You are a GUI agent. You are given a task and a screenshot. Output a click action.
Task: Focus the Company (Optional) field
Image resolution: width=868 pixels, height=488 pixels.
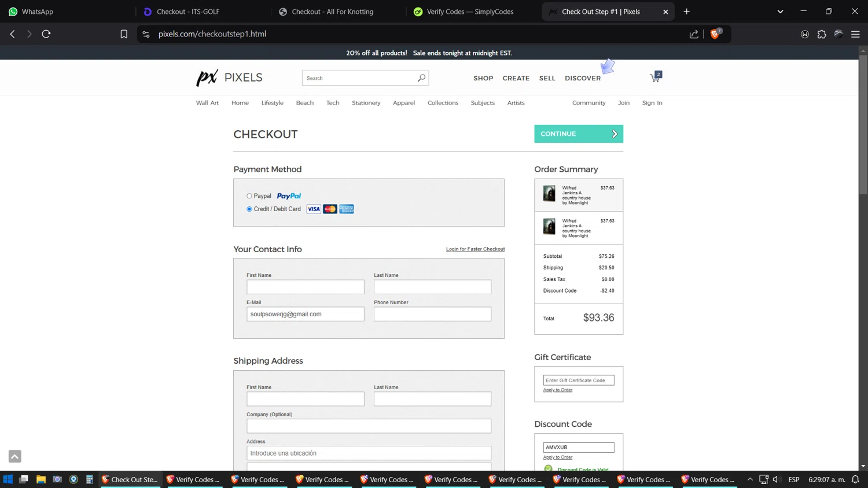369,426
